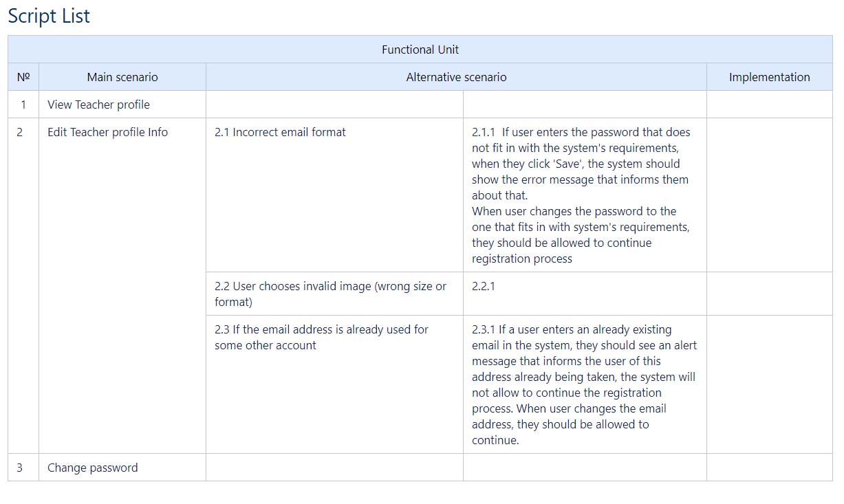
Task: Select the cell containing only 2.2.1
Action: tap(484, 287)
